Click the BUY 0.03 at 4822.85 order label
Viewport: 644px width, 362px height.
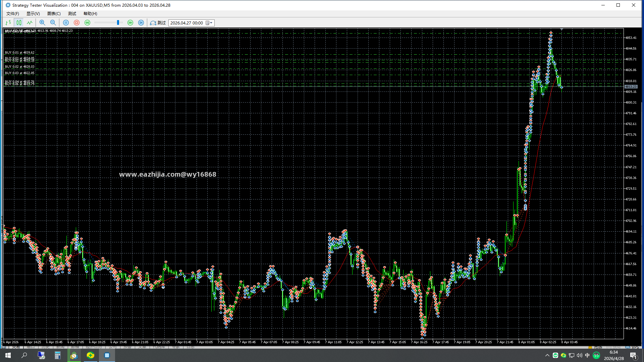tap(19, 73)
